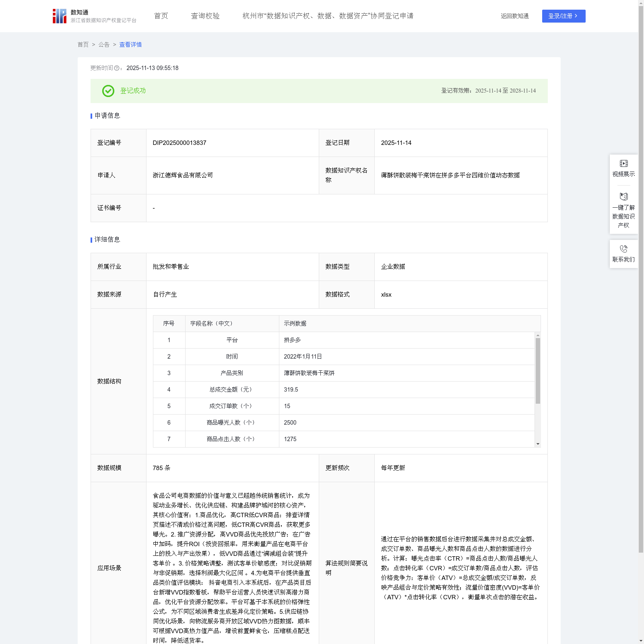644x644 pixels.
Task: Click 公告 in the breadcrumb
Action: [104, 45]
